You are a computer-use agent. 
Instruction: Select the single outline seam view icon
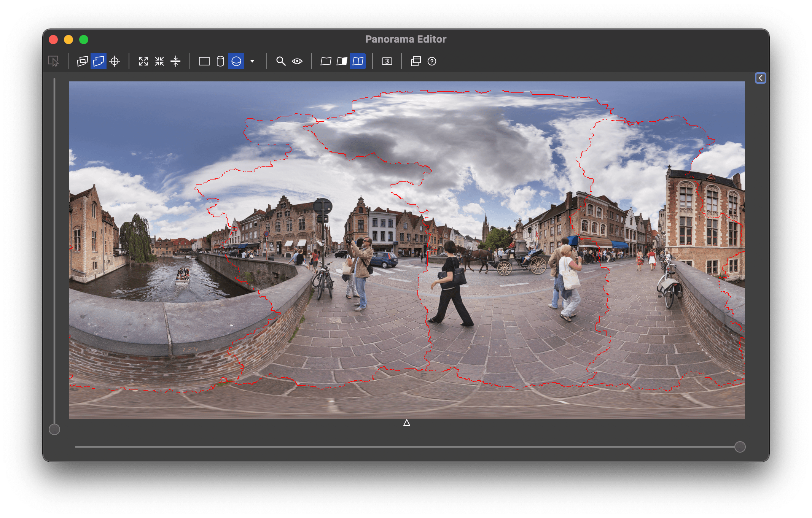coord(326,61)
